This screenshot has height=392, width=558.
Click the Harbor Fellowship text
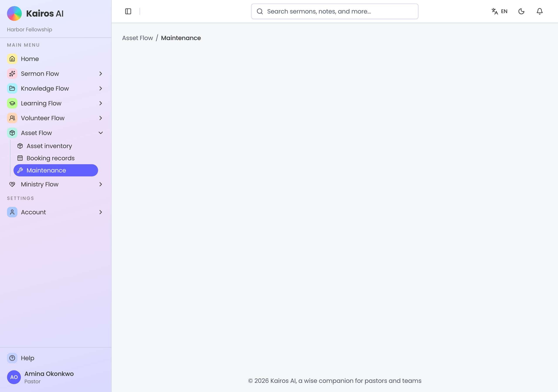pos(29,30)
